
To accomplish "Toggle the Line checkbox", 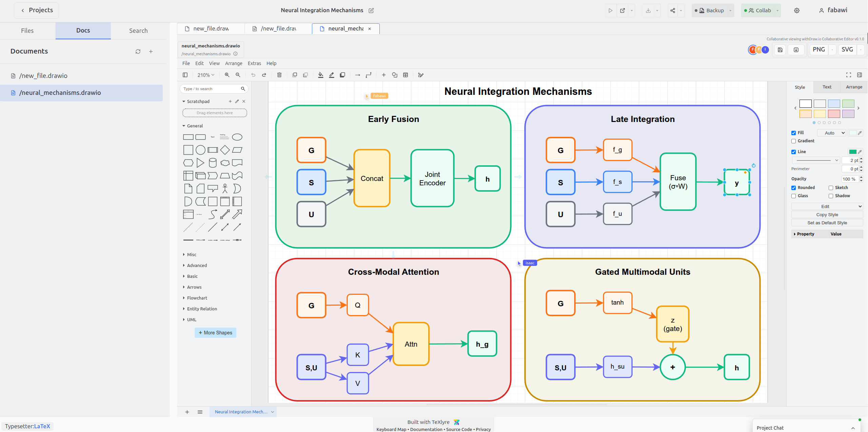I will point(794,152).
